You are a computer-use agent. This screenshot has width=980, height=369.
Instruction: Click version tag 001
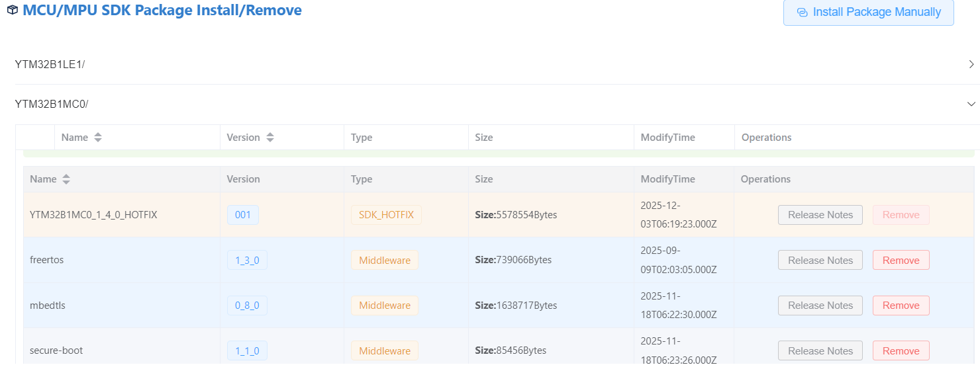point(243,215)
